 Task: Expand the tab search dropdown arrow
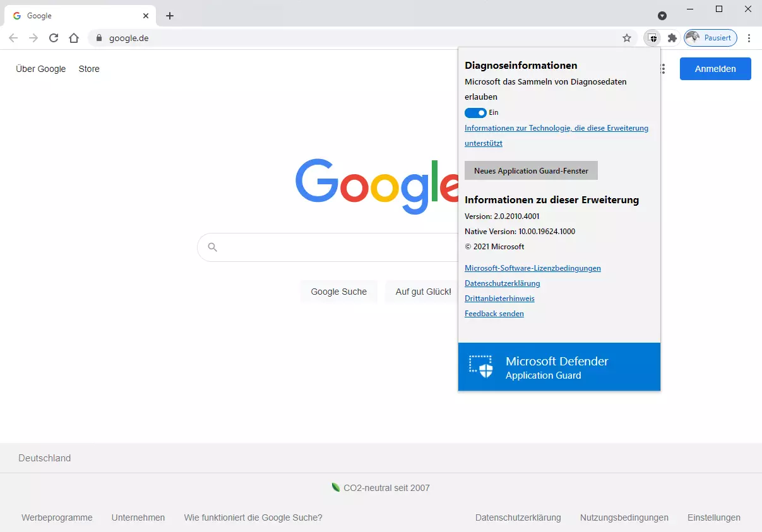pyautogui.click(x=662, y=16)
